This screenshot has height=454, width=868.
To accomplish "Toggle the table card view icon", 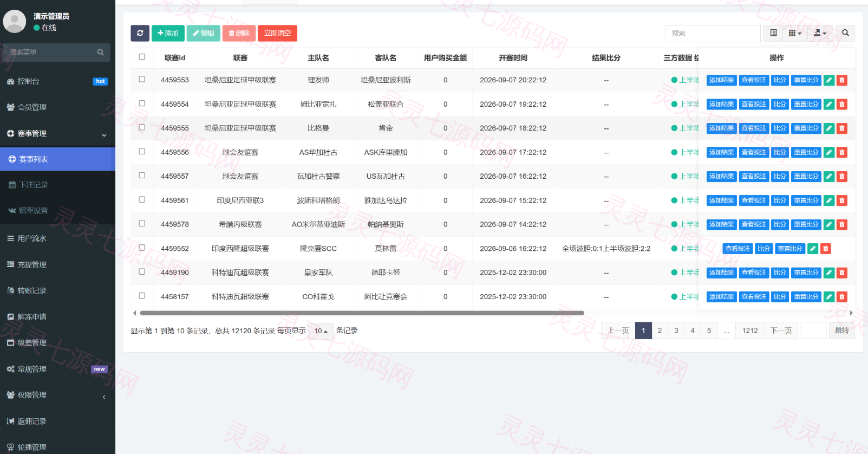I will coord(773,33).
